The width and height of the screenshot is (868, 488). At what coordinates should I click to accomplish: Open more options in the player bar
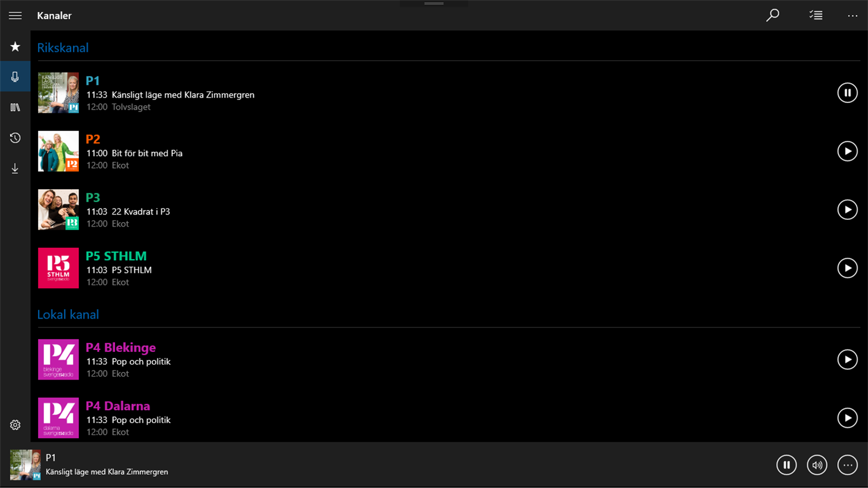click(848, 465)
